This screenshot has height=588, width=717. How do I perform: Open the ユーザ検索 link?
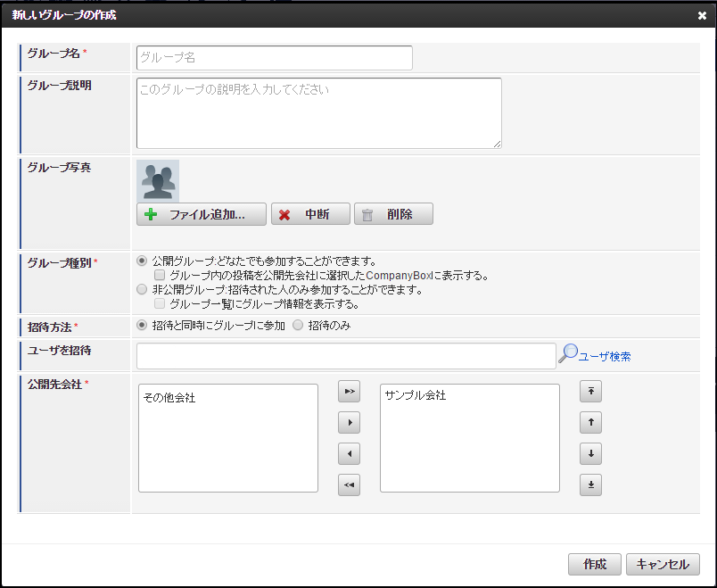pos(605,357)
